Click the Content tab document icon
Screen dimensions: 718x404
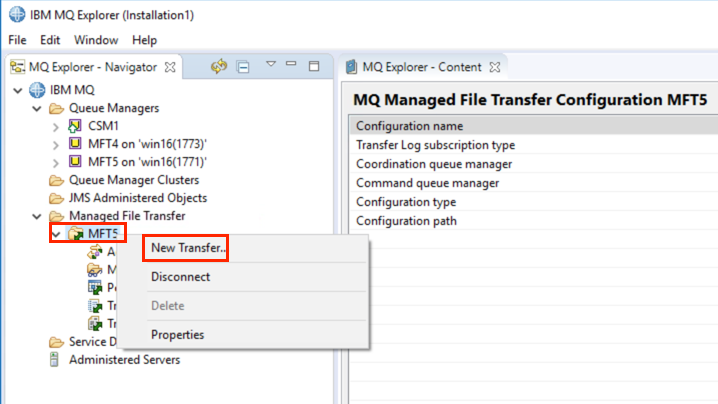(x=351, y=67)
